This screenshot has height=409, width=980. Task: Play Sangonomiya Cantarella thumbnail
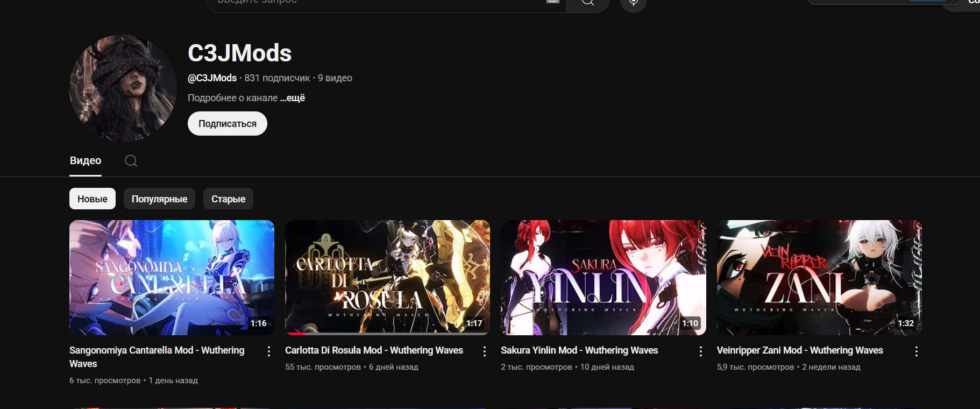click(172, 278)
